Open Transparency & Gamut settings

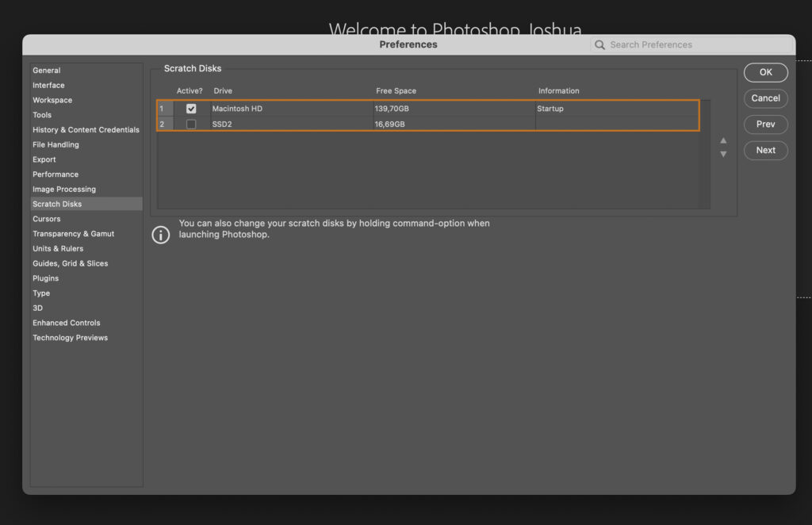[74, 233]
